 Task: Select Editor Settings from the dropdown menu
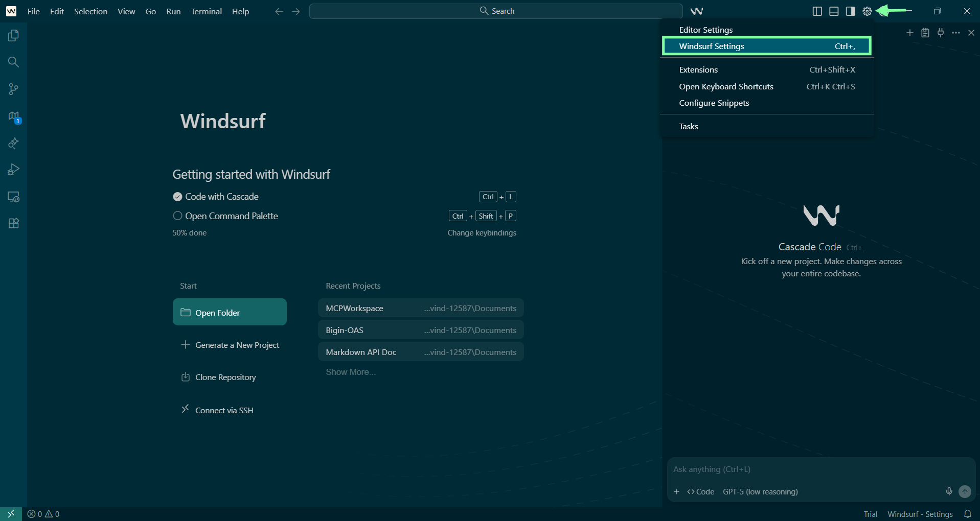(x=767, y=30)
